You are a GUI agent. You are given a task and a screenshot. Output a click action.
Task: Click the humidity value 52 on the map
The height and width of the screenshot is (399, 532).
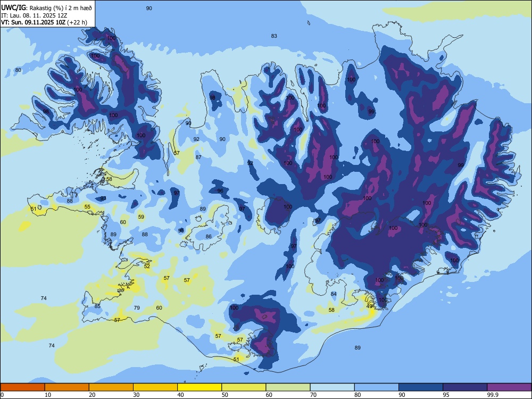(x=147, y=267)
